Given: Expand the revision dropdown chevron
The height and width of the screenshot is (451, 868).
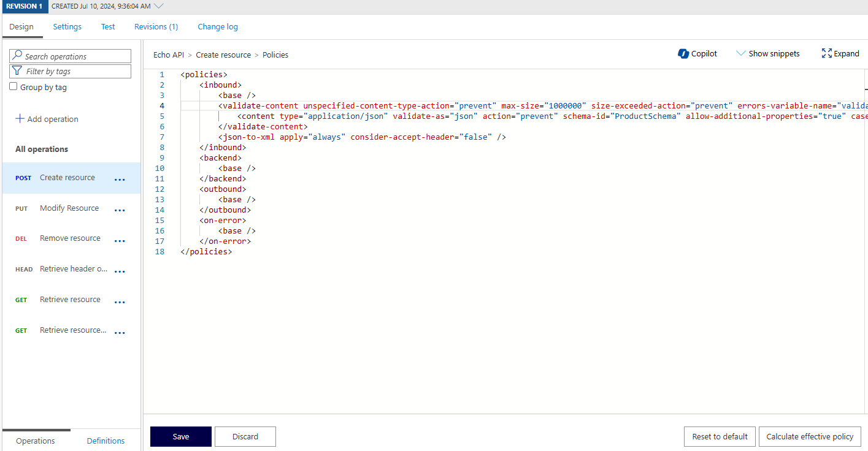Looking at the screenshot, I should [159, 6].
